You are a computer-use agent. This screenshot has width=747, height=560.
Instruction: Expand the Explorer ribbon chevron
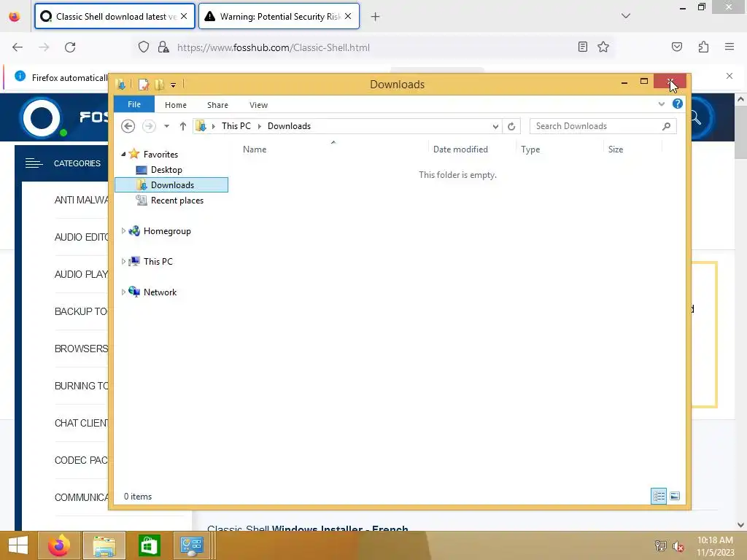[661, 104]
